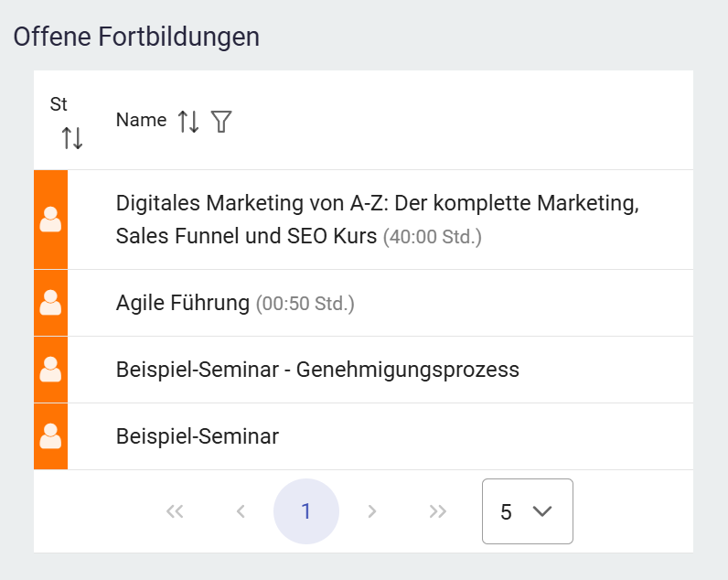Click the Offene Fortbildungen heading
The image size is (728, 580).
[x=136, y=37]
